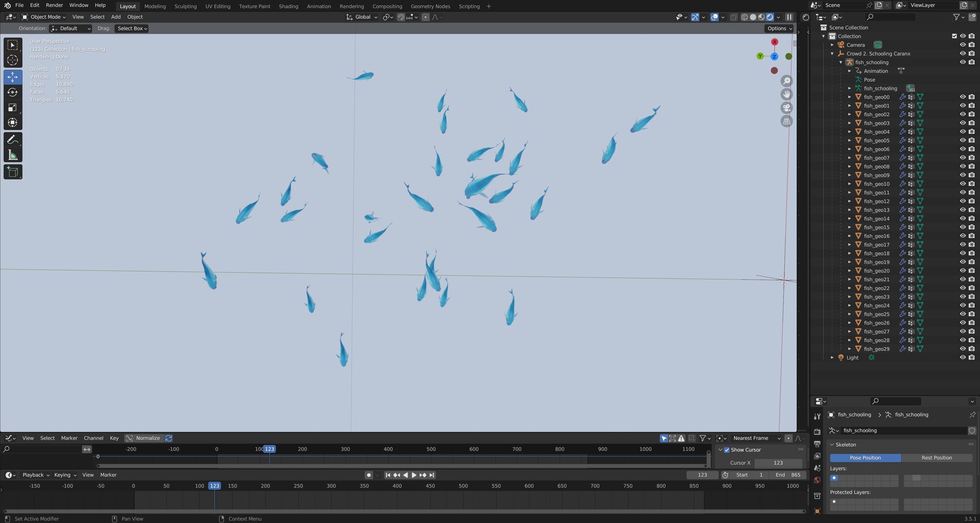Jump to the end frame

[x=432, y=475]
